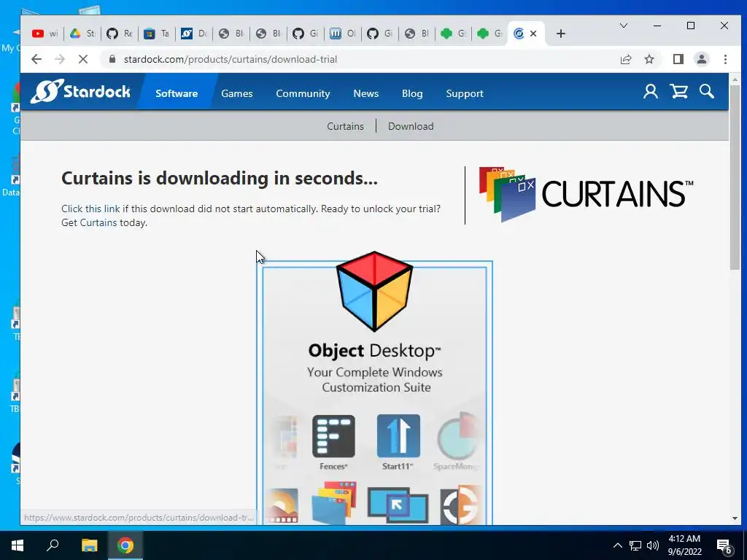Click the taskbar clock and date
The height and width of the screenshot is (560, 747).
tap(684, 545)
